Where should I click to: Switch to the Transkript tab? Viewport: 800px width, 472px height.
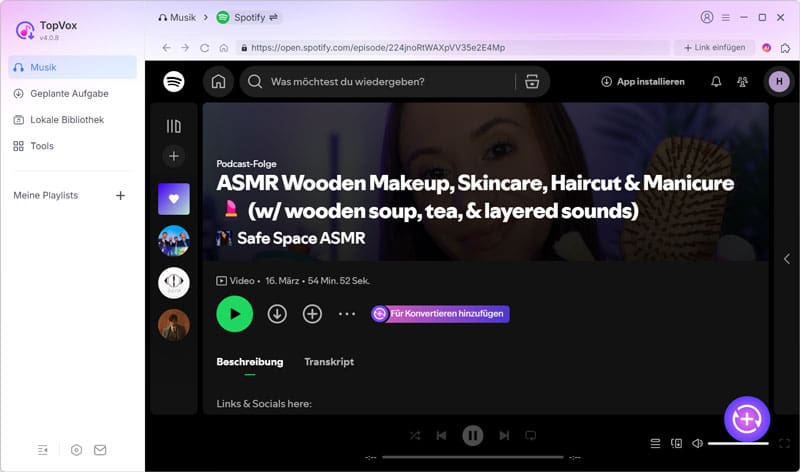pos(329,362)
